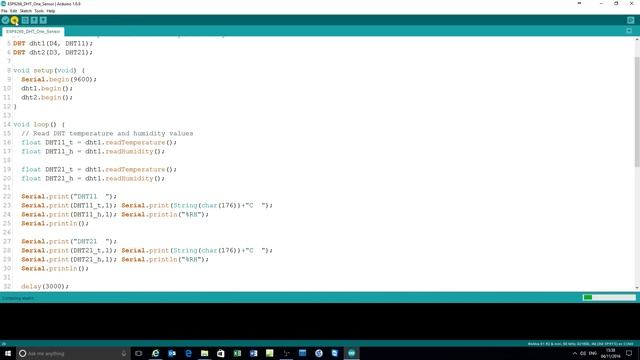The width and height of the screenshot is (640, 360).
Task: Click 'dht2.begin();' on line 11
Action: [47, 97]
